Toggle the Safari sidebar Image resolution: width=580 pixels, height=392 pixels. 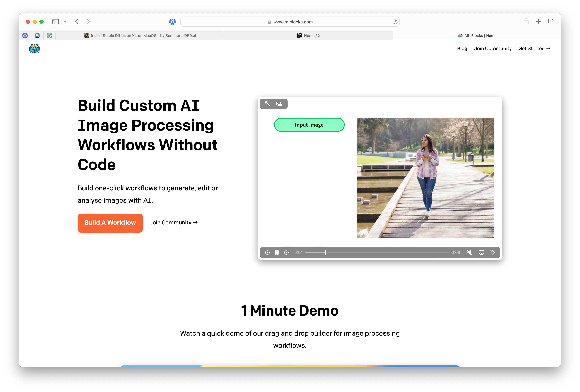click(x=56, y=21)
